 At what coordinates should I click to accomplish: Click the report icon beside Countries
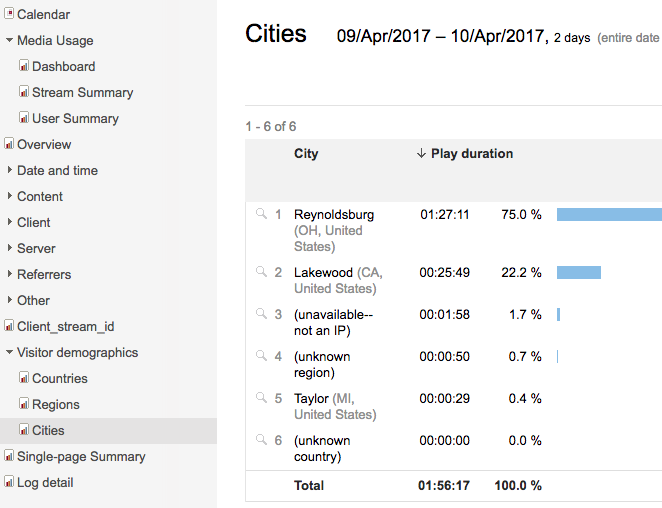[x=24, y=379]
